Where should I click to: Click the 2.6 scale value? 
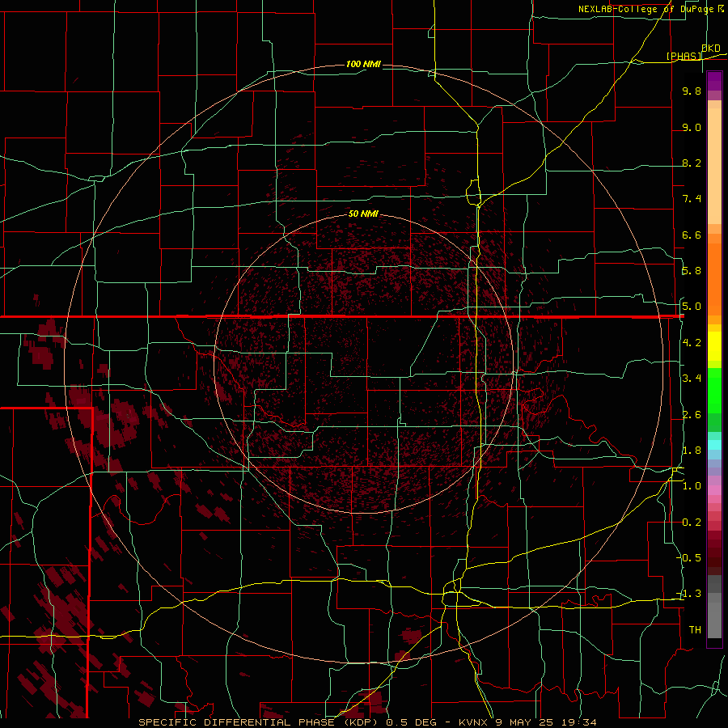(692, 415)
